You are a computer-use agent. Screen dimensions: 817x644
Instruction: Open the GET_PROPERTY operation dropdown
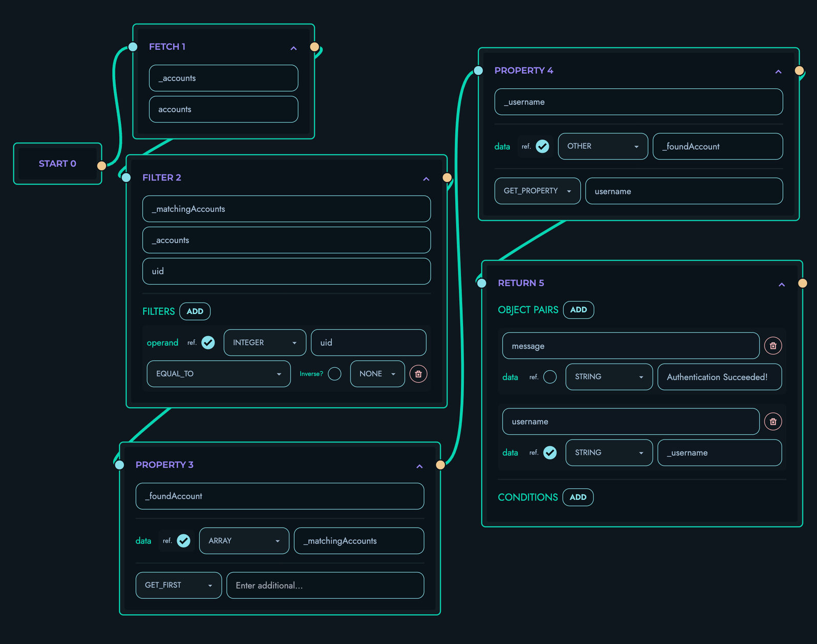tap(537, 191)
